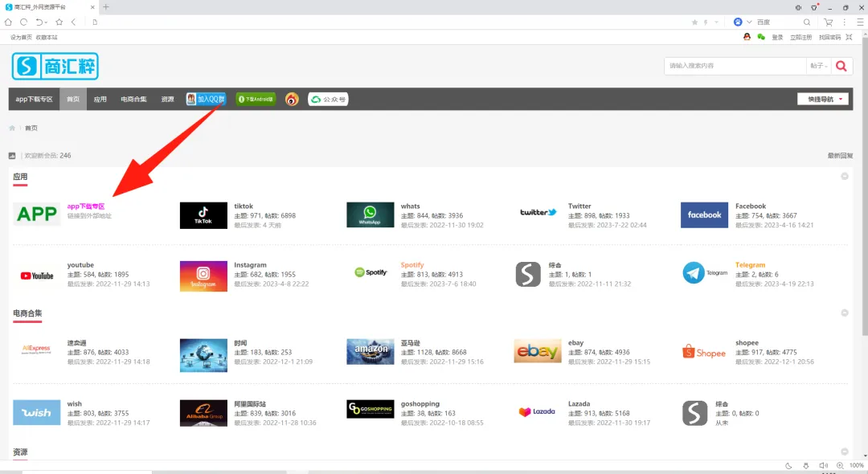The image size is (868, 474).
Task: Open the browser hamburger menu
Action: point(860,22)
